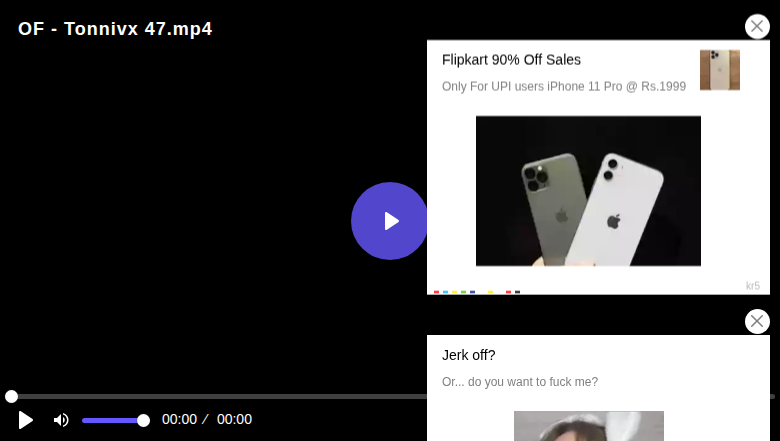Click the 'Jerk off?' ad headline
780x441 pixels.
click(x=469, y=355)
